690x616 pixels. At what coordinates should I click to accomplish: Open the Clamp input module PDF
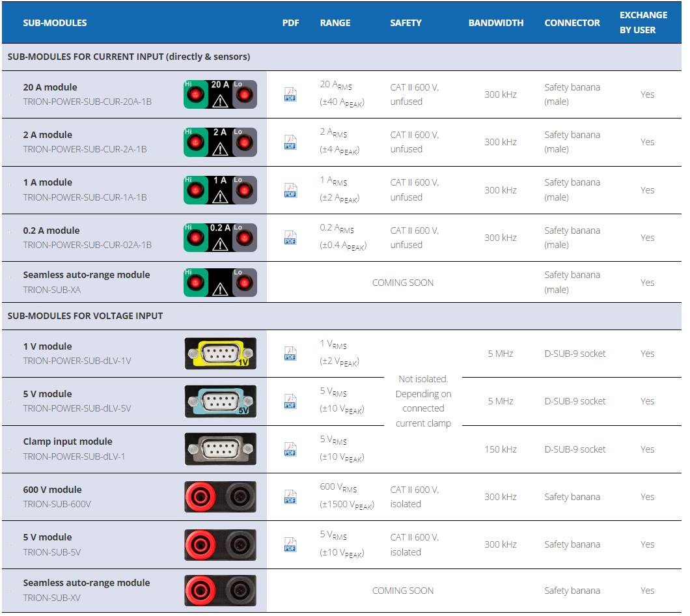(290, 449)
